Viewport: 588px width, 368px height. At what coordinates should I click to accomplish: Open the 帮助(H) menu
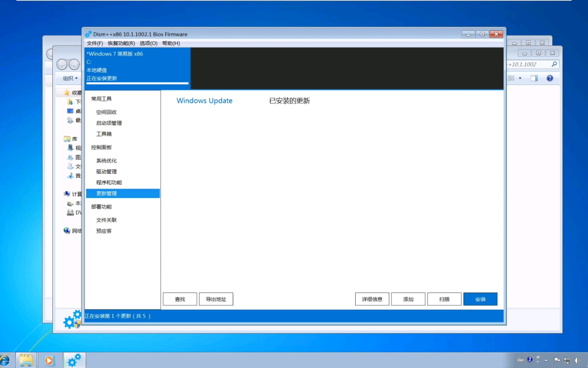pyautogui.click(x=171, y=43)
